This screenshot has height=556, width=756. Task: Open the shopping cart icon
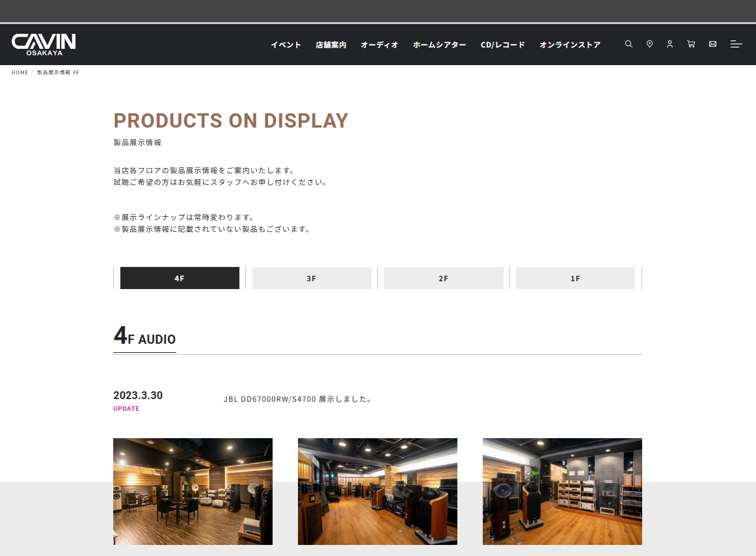(691, 44)
